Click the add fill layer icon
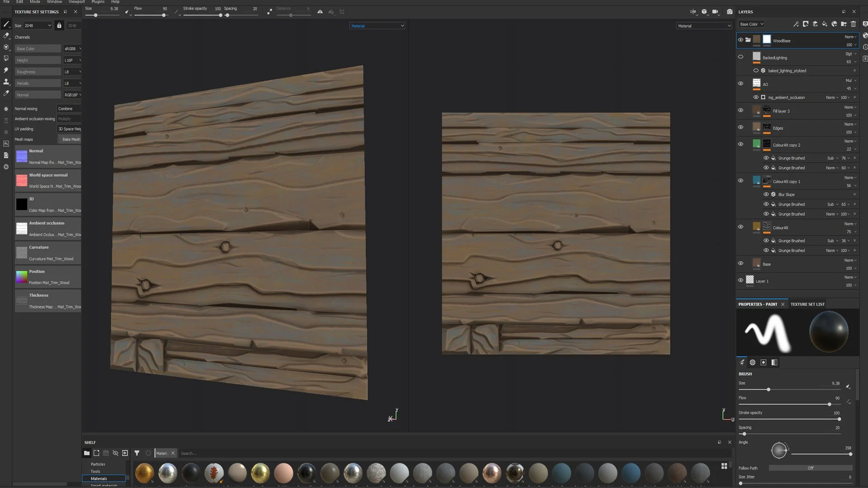 pos(825,24)
